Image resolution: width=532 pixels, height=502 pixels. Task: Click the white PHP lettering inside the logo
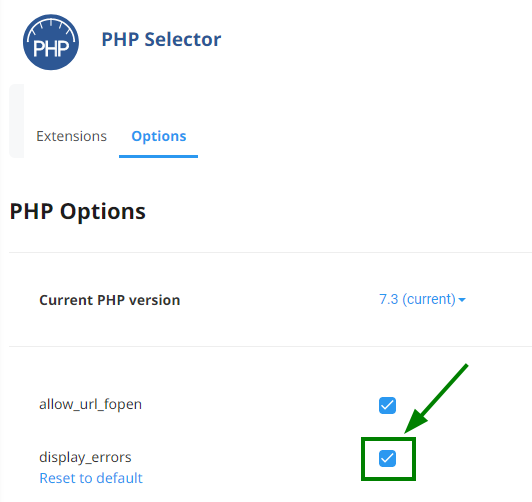pos(51,49)
